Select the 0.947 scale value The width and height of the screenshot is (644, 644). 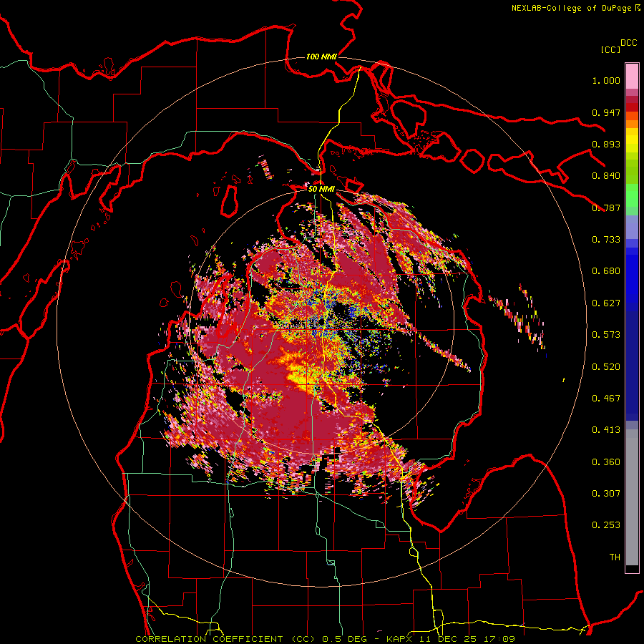pyautogui.click(x=606, y=112)
